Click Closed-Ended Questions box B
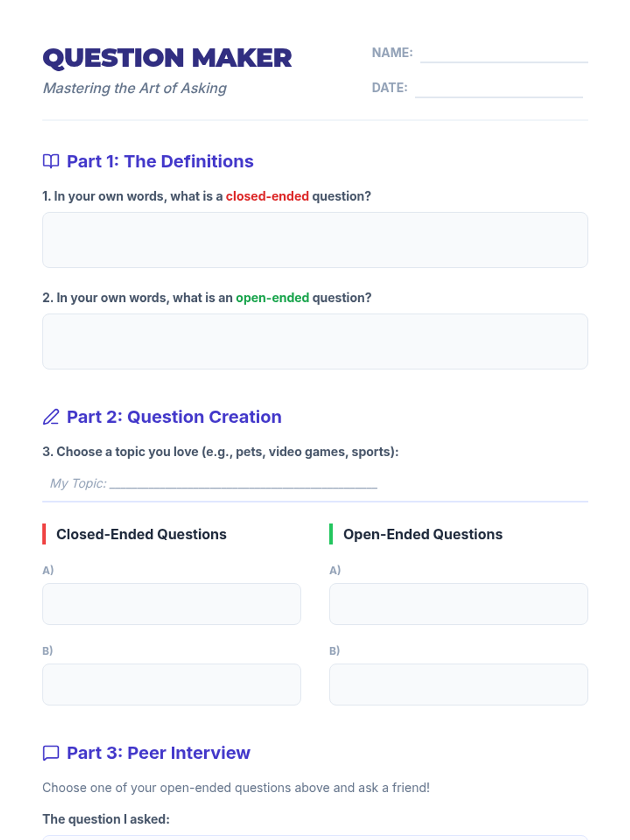Viewport: 630px width, 840px height. pyautogui.click(x=171, y=684)
